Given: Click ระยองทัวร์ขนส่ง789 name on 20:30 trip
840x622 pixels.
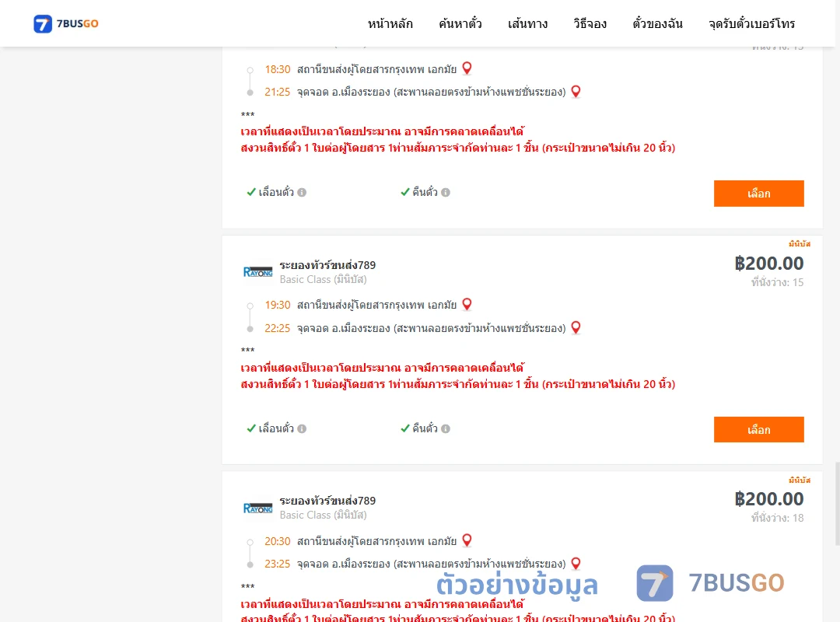Looking at the screenshot, I should (327, 501).
